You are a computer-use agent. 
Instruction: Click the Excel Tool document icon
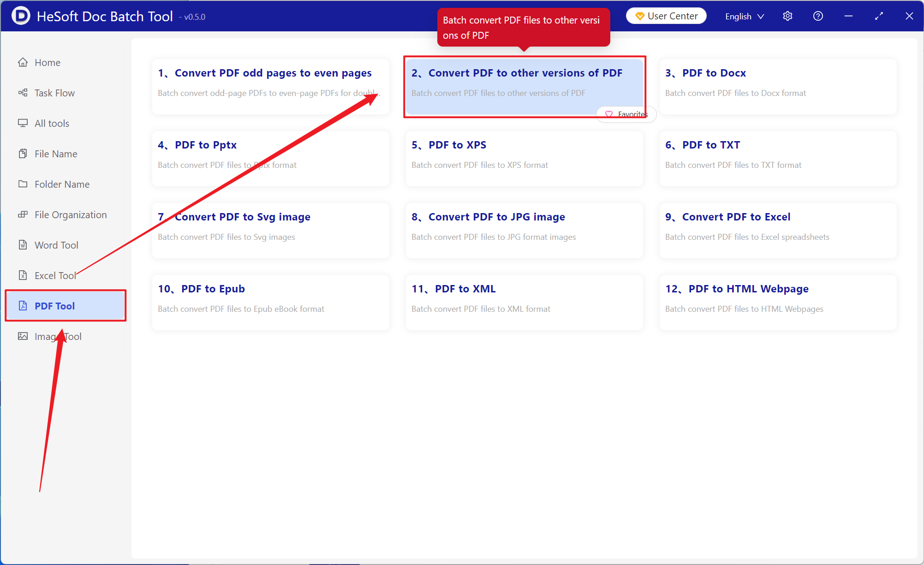23,275
